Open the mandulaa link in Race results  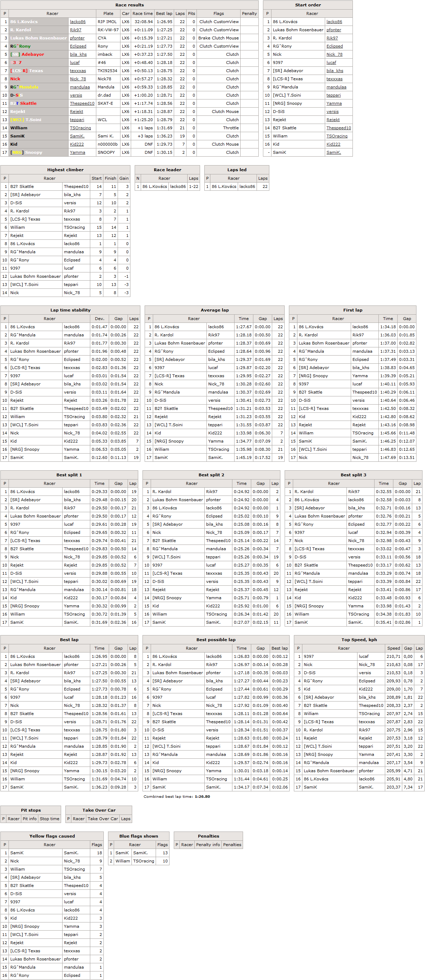click(80, 87)
